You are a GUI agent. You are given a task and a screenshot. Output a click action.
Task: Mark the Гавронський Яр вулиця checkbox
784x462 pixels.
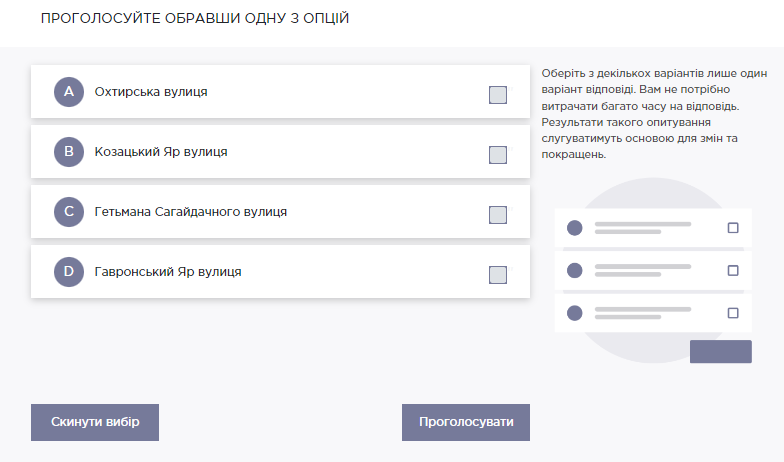498,275
